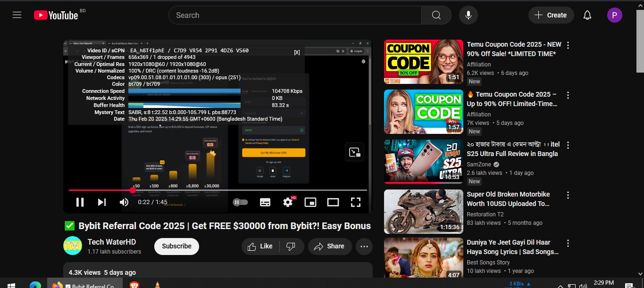Toggle the autoplay switch
This screenshot has height=288, width=644.
pos(240,202)
